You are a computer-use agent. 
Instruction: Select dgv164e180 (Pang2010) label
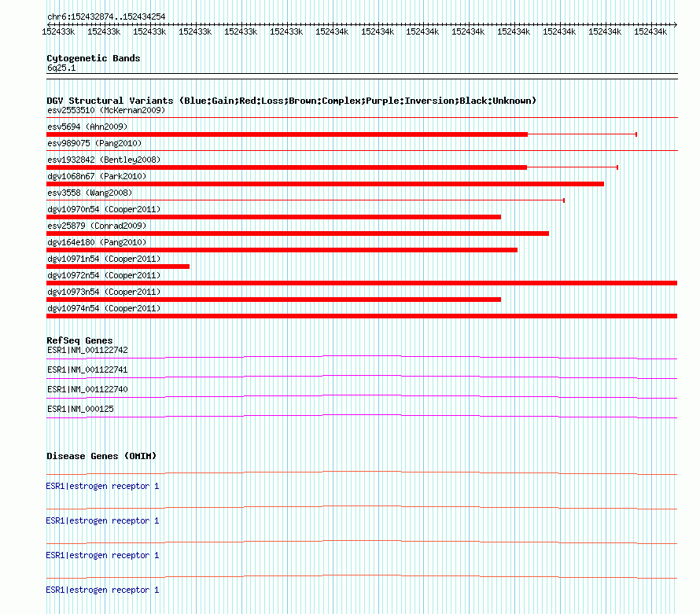[x=97, y=242]
